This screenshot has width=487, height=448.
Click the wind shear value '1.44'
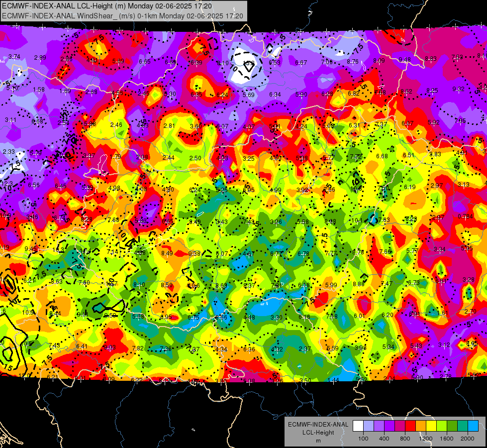333,380
